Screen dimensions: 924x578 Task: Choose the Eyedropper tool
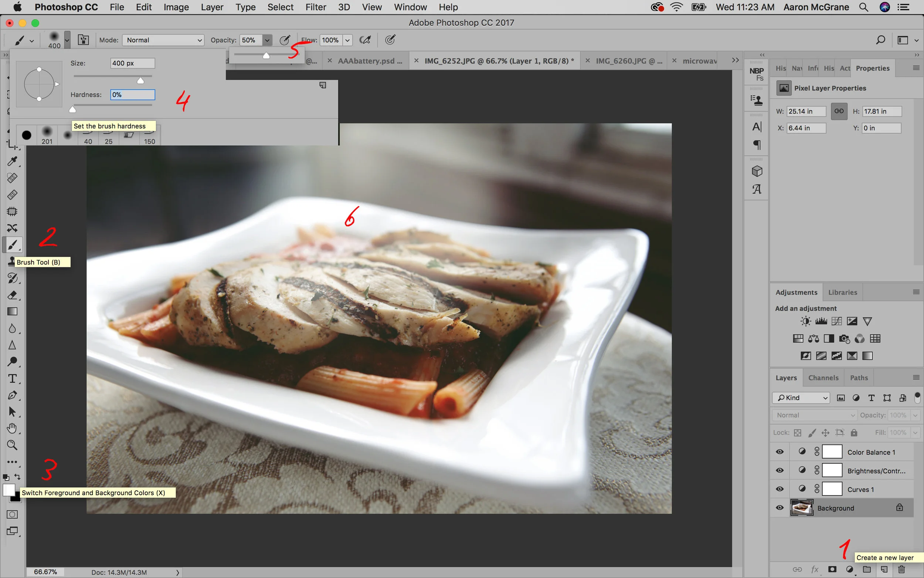12,161
